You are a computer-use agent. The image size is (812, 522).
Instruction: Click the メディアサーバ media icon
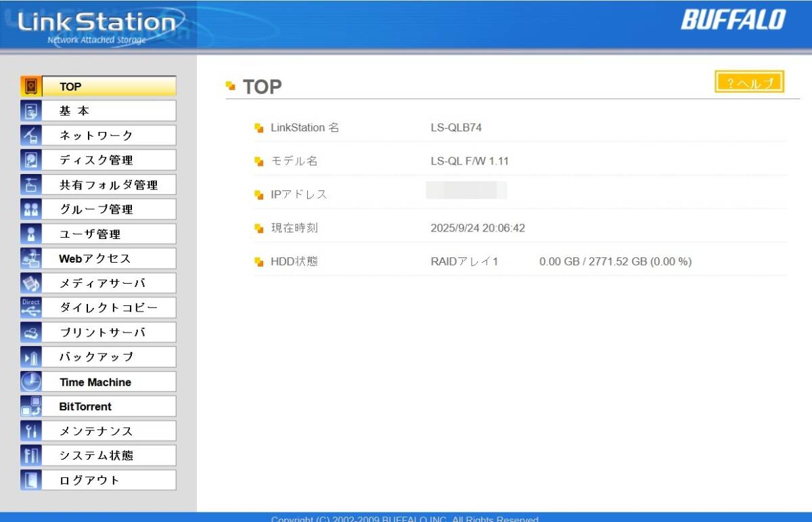[31, 283]
